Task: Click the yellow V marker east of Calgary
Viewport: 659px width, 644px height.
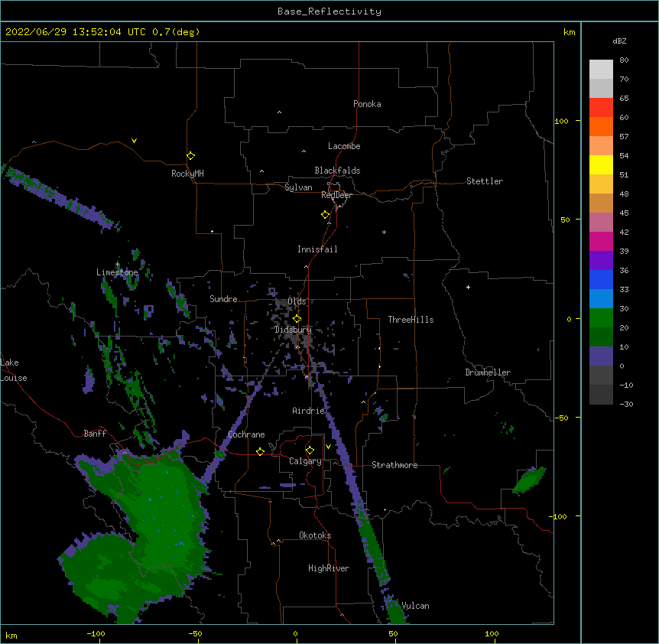Action: 328,447
